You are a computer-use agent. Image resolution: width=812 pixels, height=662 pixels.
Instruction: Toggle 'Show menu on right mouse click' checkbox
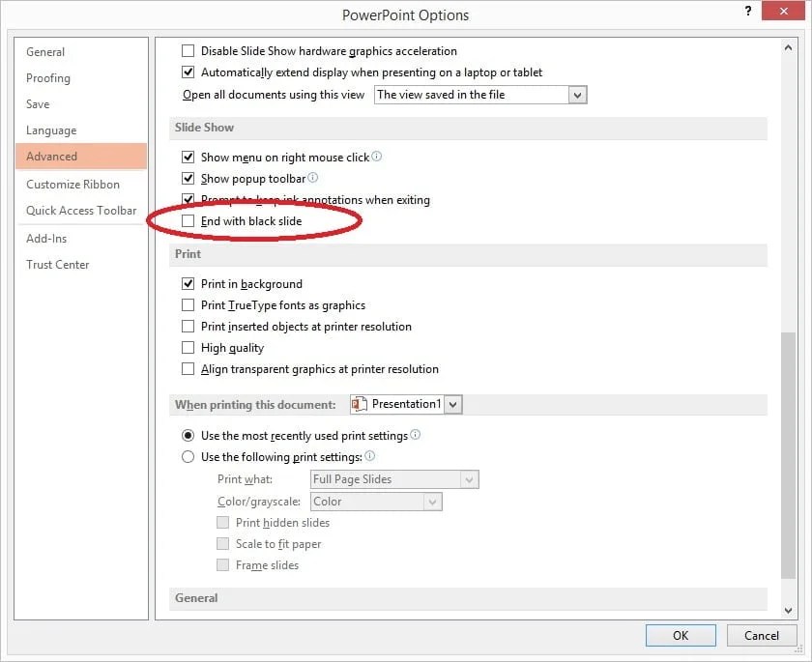(188, 157)
